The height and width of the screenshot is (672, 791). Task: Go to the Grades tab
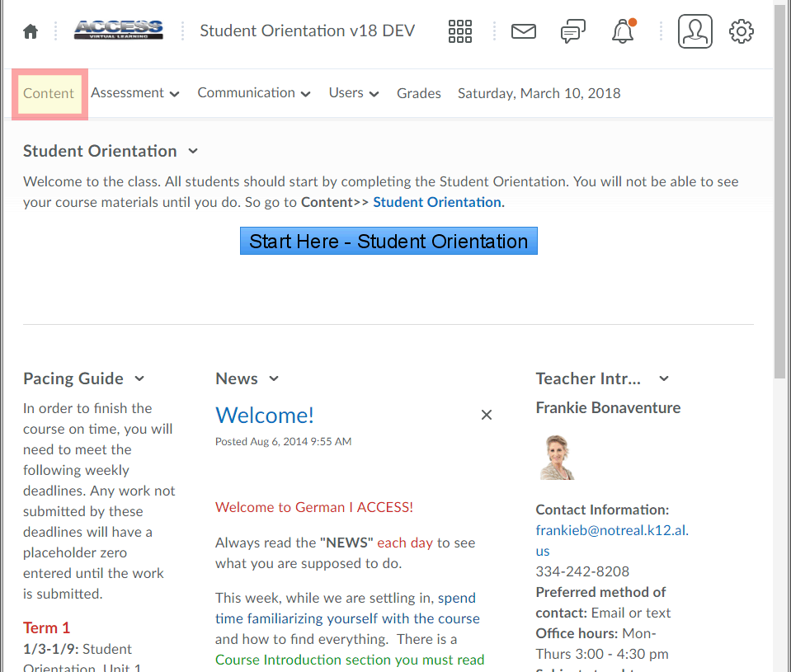pyautogui.click(x=418, y=93)
